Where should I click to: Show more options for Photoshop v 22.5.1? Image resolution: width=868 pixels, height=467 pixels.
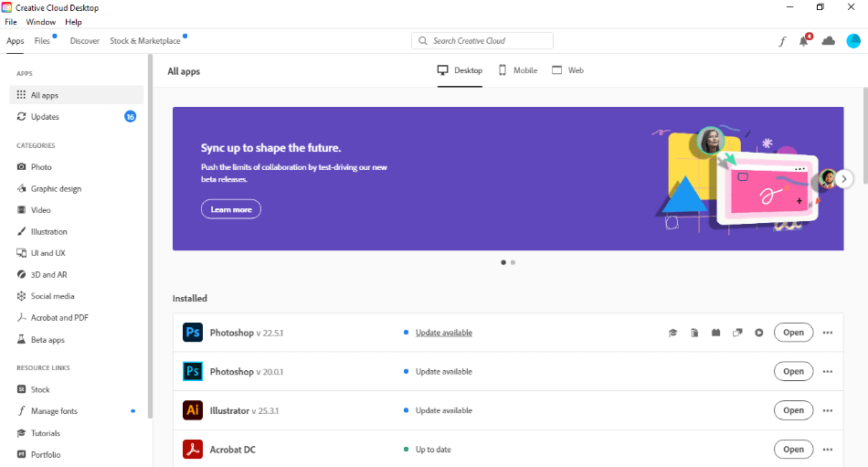(828, 333)
